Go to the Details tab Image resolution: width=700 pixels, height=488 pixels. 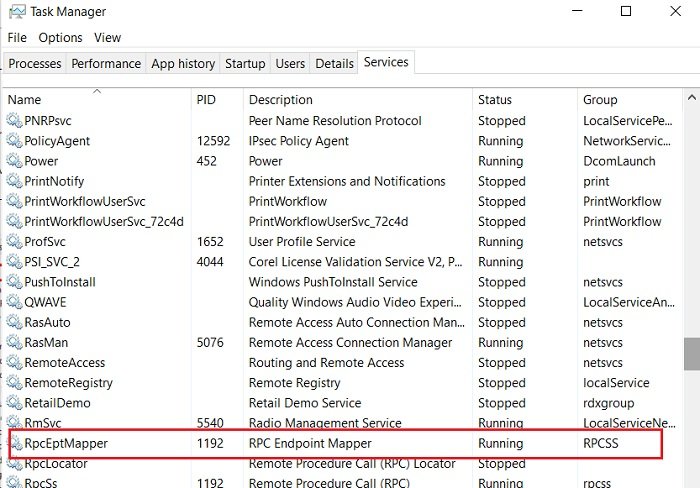click(x=334, y=63)
